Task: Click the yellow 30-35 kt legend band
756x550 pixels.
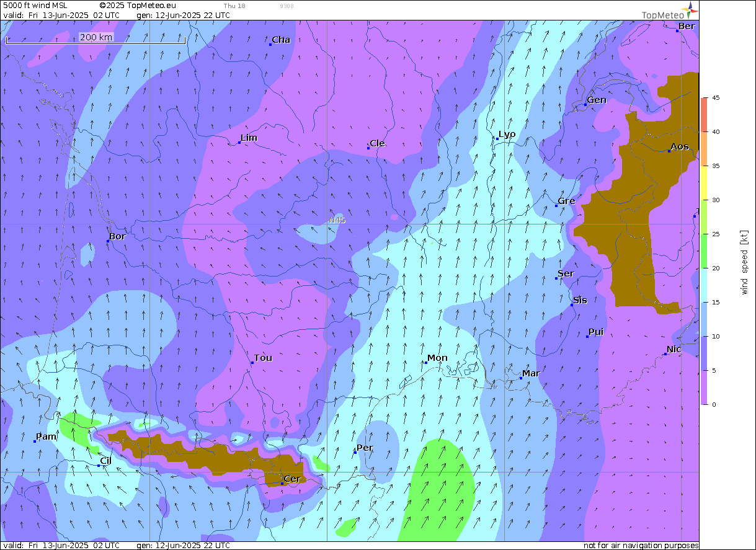Action: pos(704,183)
